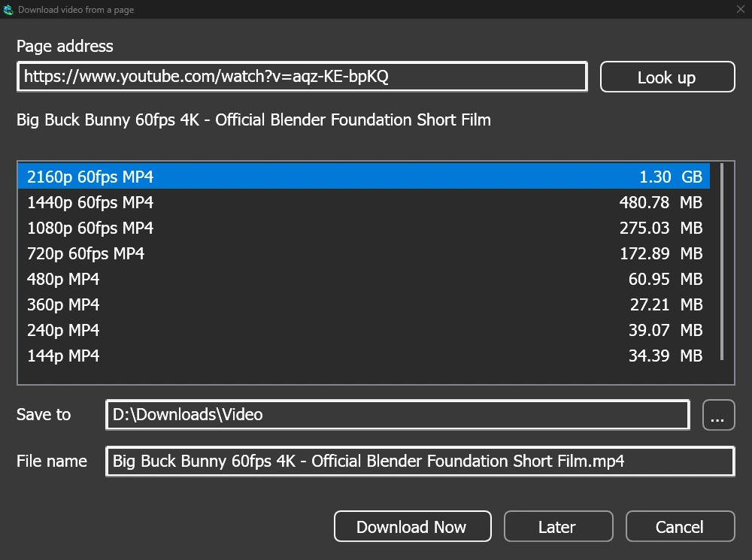752x560 pixels.
Task: Click the format list scrollbar
Action: 721,262
